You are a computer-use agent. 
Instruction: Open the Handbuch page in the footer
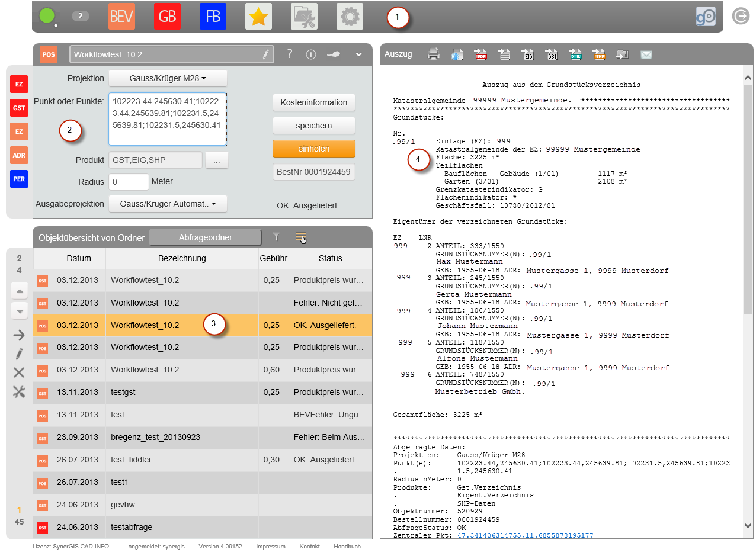click(347, 547)
